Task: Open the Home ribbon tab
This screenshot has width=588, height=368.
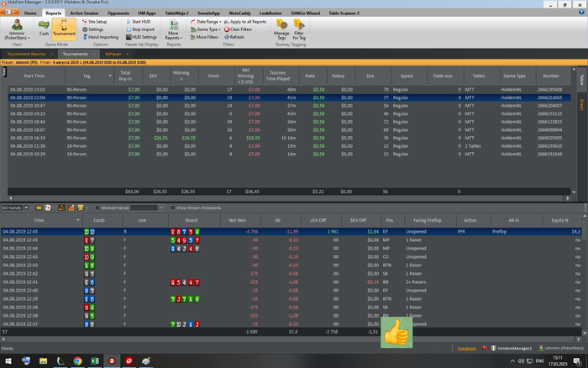Action: pyautogui.click(x=30, y=13)
